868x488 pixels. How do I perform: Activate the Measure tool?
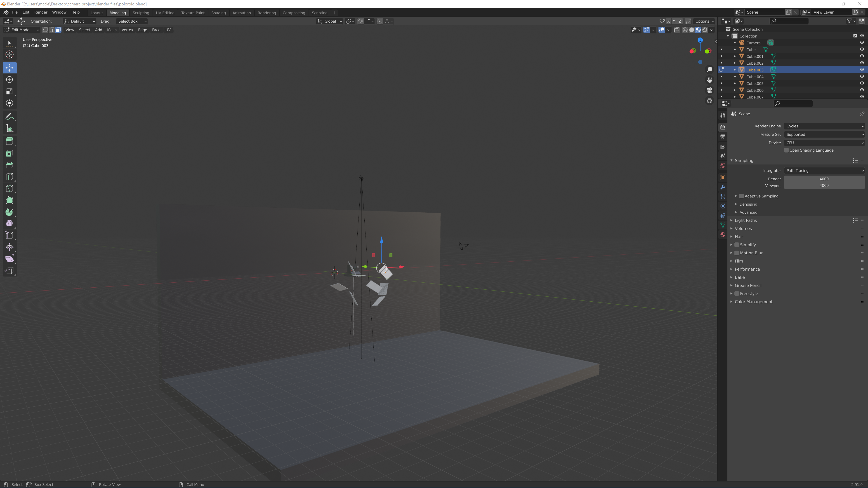click(9, 129)
